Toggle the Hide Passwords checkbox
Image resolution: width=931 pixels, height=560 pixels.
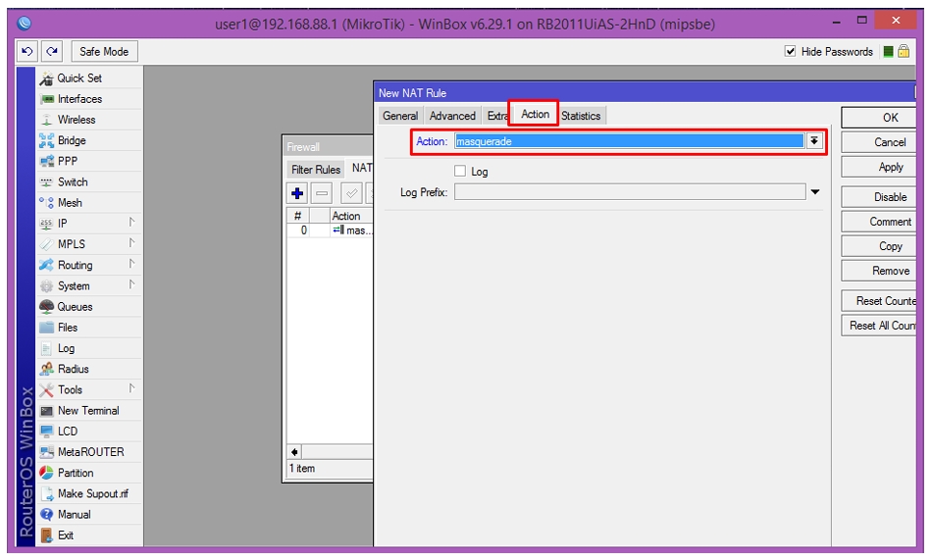click(x=791, y=52)
